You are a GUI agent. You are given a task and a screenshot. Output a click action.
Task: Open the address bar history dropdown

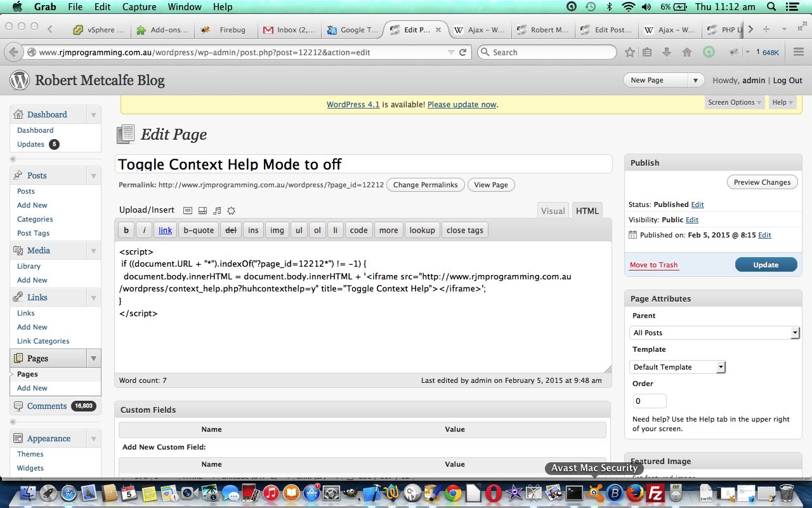coord(451,52)
